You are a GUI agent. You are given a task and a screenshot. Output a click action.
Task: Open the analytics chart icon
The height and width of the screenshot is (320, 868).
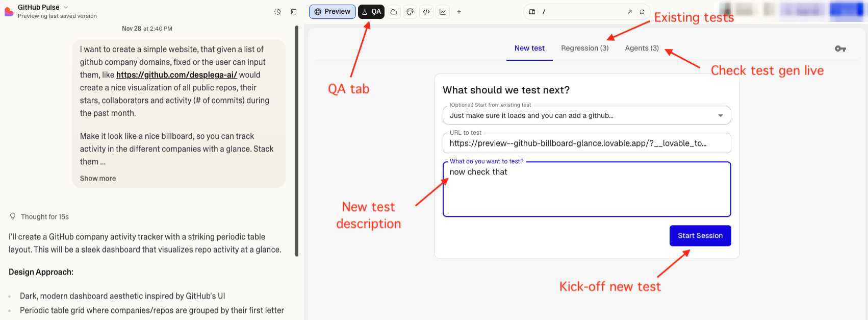[x=443, y=12]
